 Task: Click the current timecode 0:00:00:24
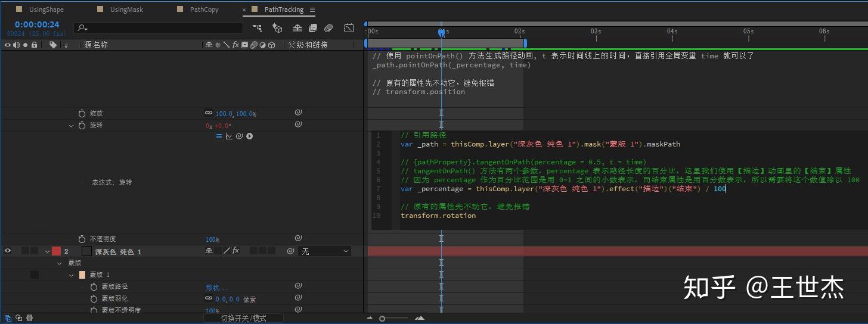tap(37, 24)
